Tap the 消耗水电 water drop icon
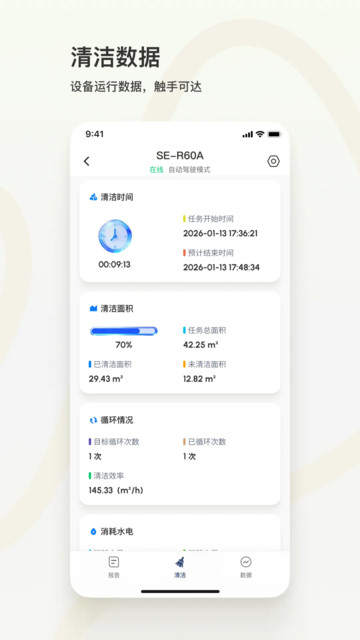 [x=93, y=531]
